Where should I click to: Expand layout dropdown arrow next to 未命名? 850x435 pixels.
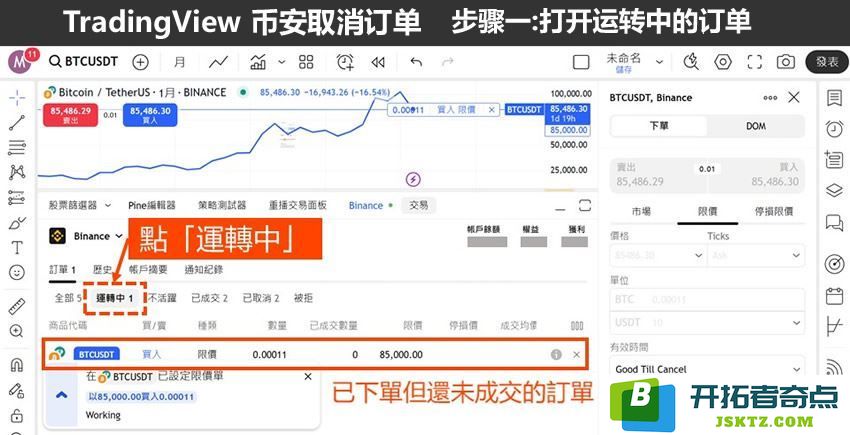659,62
